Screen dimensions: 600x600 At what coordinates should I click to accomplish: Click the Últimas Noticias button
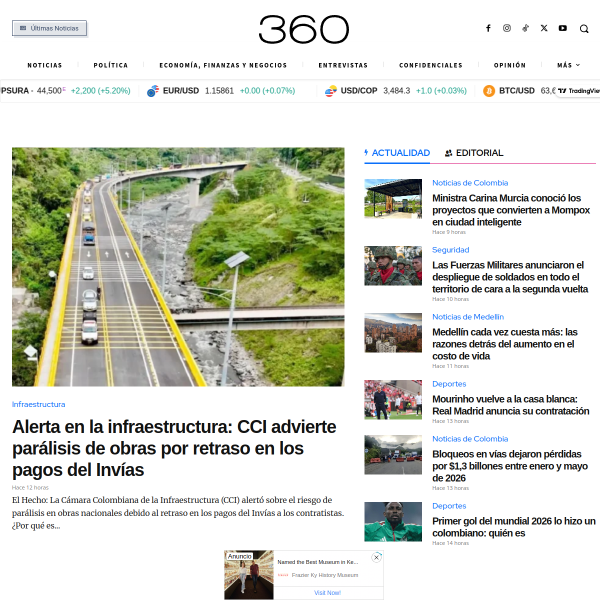[x=49, y=28]
